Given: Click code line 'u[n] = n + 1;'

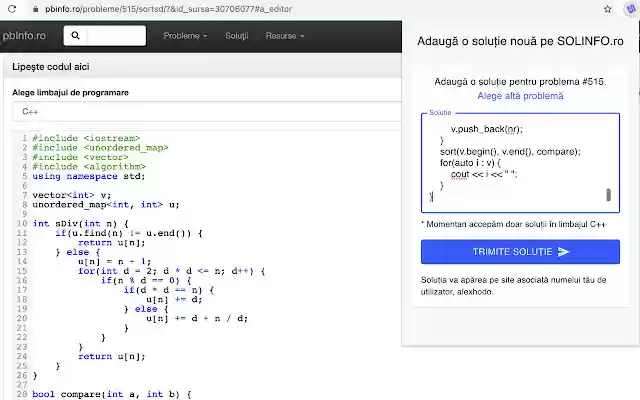Looking at the screenshot, I should point(114,261).
